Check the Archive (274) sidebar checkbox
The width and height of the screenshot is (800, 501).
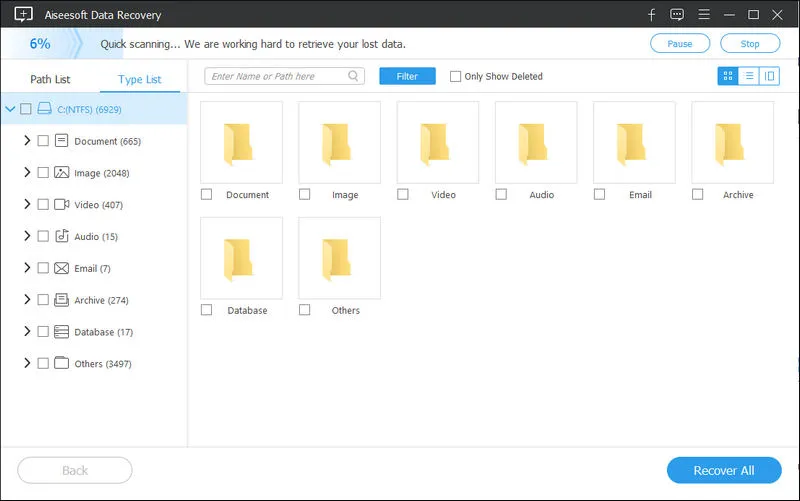[x=43, y=299]
